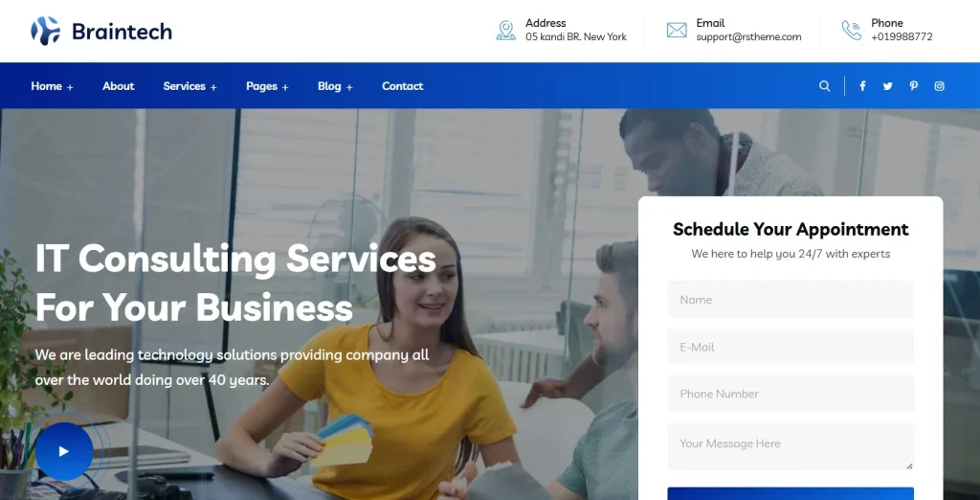Click the Braintech logo icon
Image resolution: width=980 pixels, height=500 pixels.
[46, 31]
